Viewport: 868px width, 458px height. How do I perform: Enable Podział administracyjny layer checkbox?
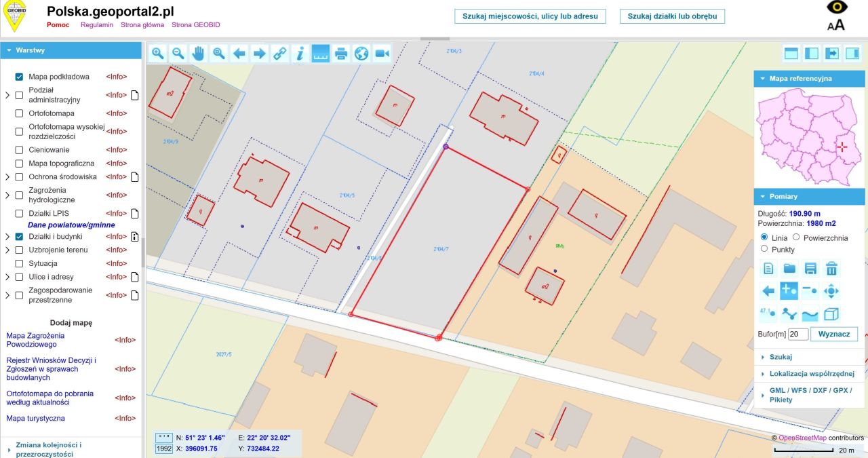tap(19, 95)
